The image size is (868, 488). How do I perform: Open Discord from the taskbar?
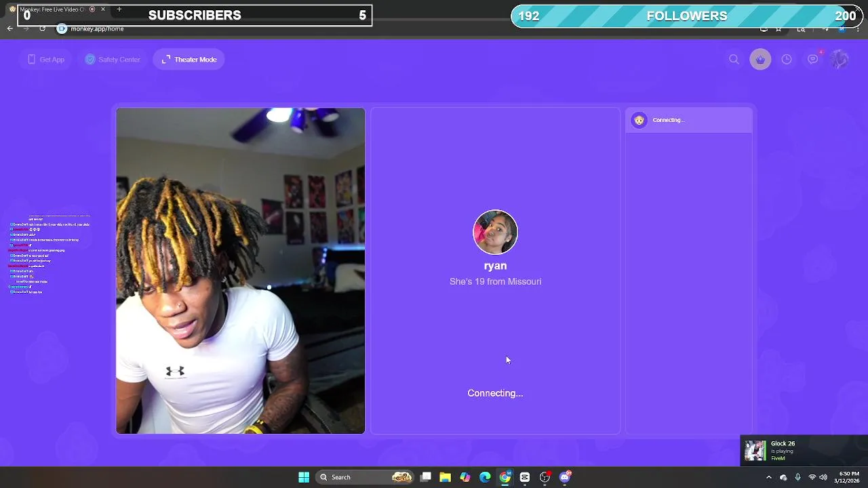[x=565, y=477]
